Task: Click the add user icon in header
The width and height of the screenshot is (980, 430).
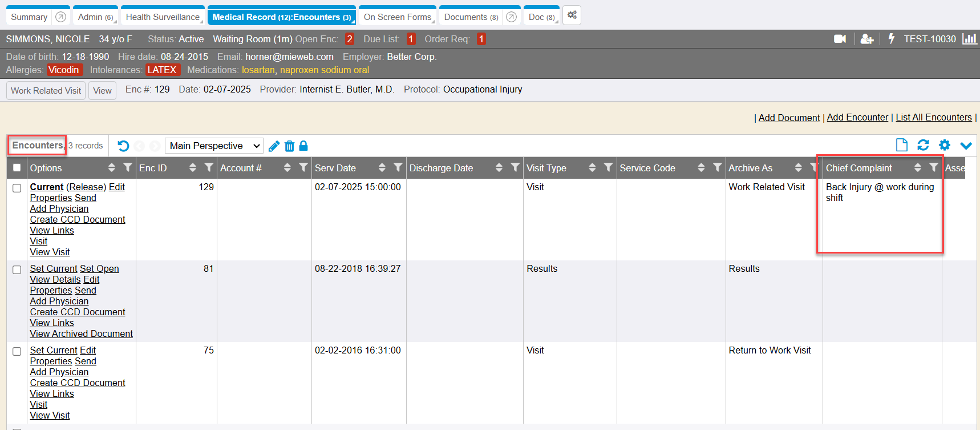Action: [867, 39]
